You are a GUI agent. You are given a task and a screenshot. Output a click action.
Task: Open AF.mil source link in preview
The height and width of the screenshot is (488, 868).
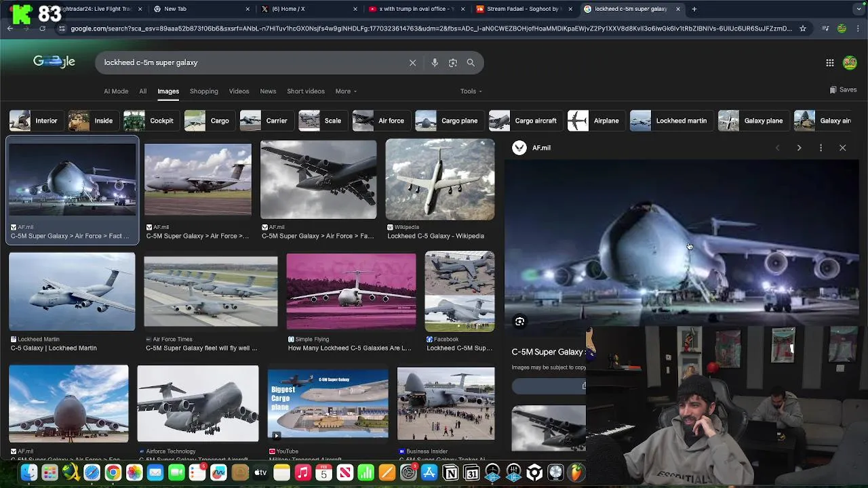tap(532, 148)
